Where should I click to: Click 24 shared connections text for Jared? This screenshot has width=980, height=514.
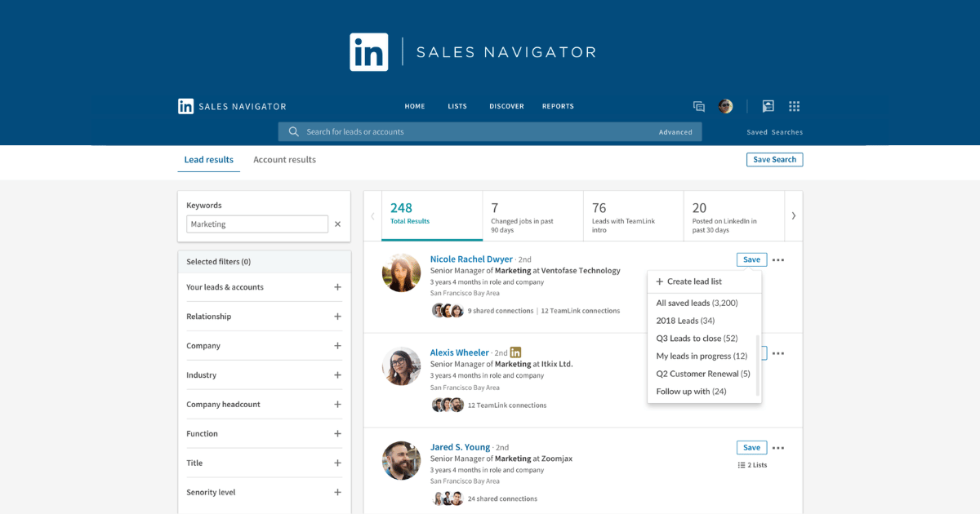(x=502, y=498)
